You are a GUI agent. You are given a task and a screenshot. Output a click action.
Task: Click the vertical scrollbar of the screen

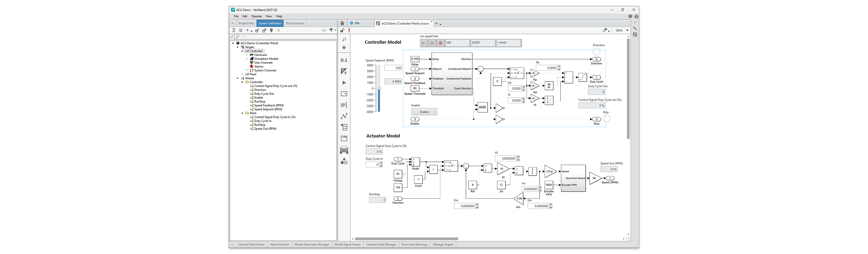pyautogui.click(x=628, y=89)
